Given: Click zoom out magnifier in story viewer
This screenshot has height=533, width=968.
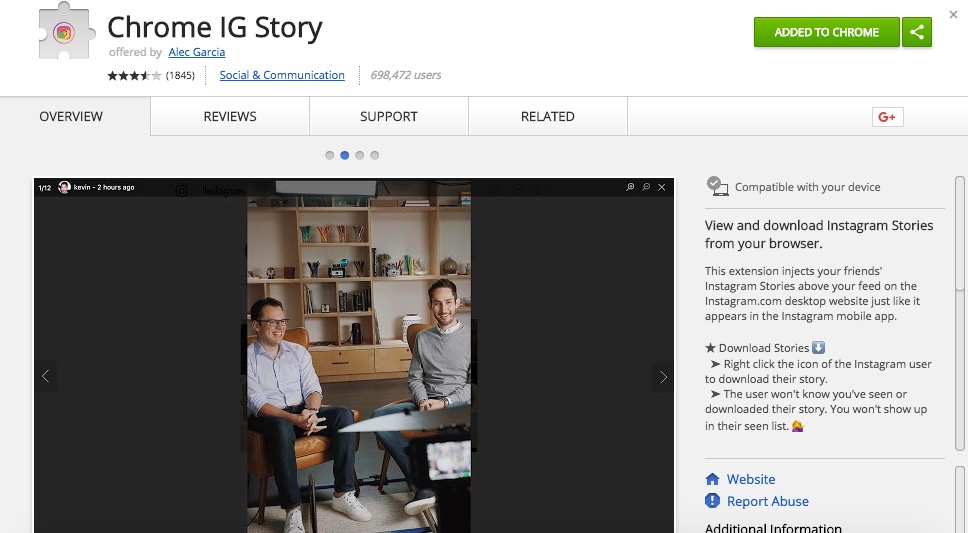Looking at the screenshot, I should pyautogui.click(x=646, y=187).
